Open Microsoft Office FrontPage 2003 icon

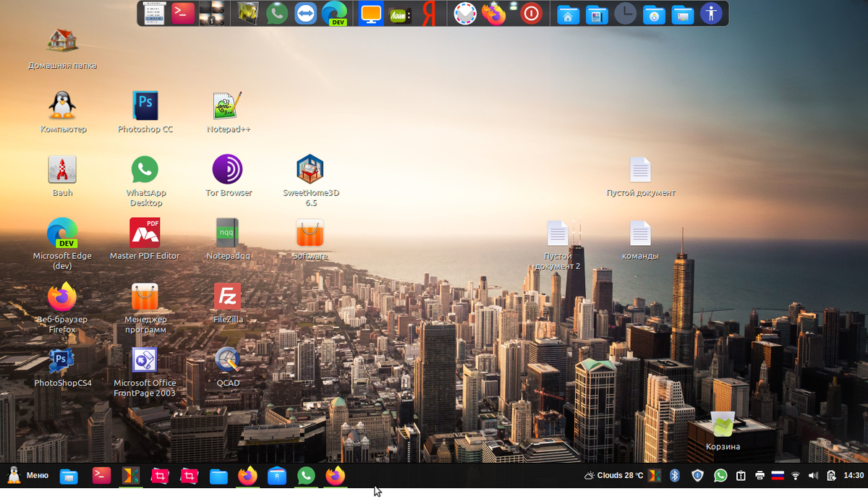145,360
